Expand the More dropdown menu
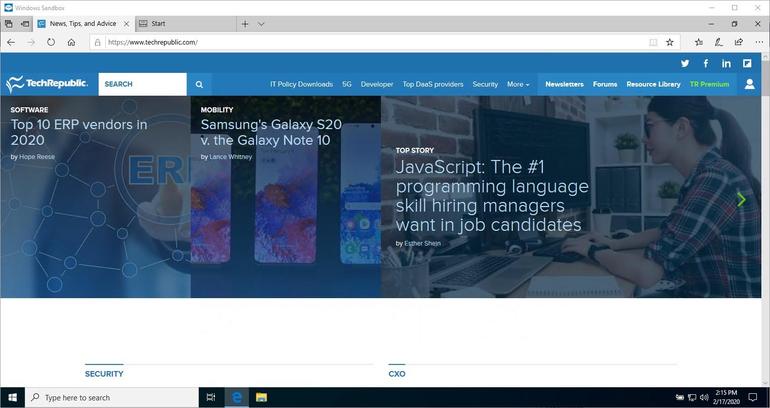 [518, 84]
